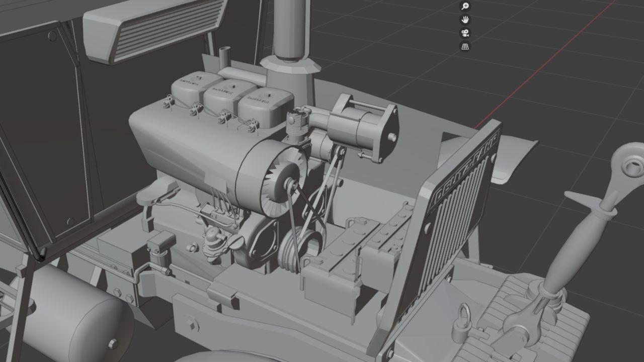Screen dimensions: 644x362
Task: Switch perspective/orthographic with the grid icon
Action: tap(465, 47)
